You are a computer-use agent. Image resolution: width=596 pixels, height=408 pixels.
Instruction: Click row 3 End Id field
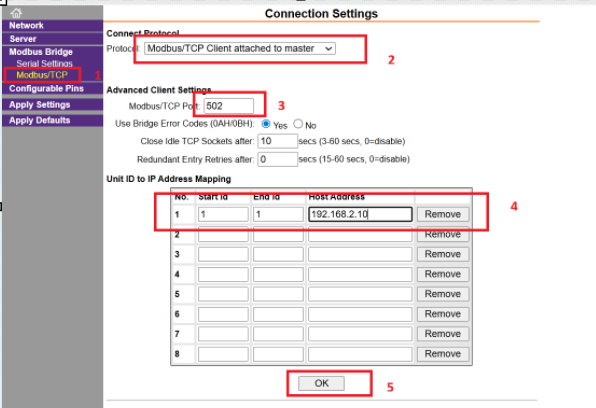click(278, 254)
